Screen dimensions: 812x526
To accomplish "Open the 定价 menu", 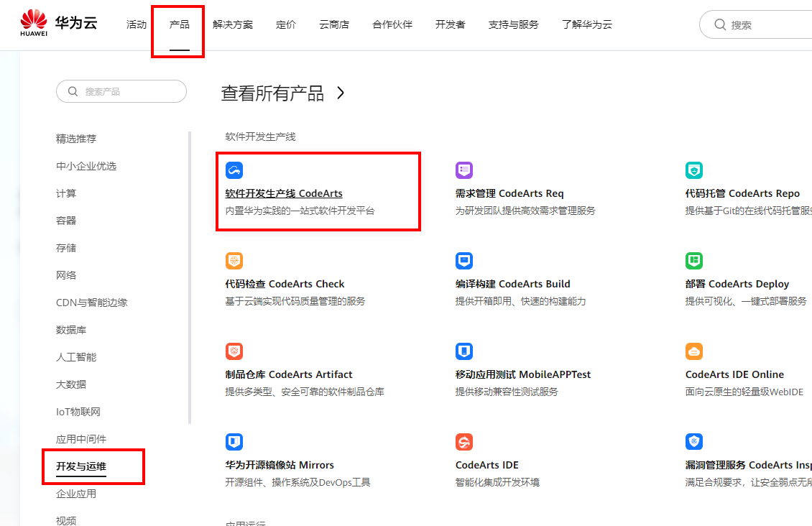I will point(286,24).
